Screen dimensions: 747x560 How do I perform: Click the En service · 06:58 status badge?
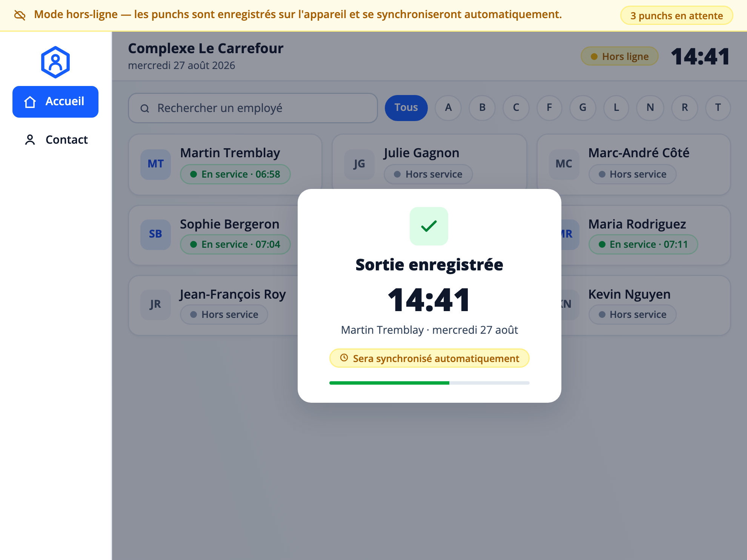coord(235,174)
